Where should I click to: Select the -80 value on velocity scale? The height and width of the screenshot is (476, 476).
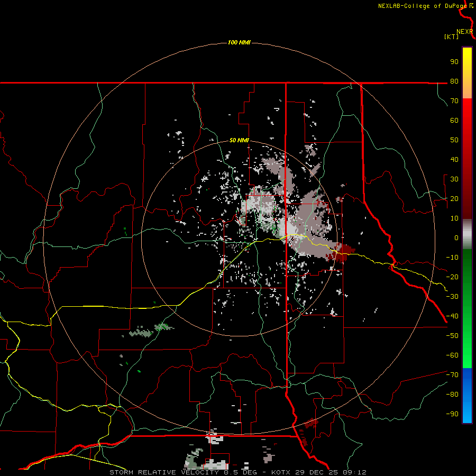452,395
